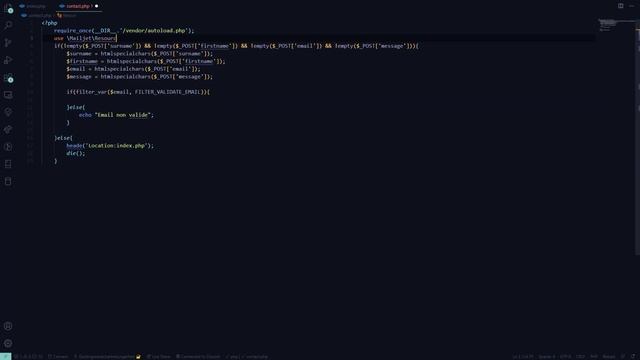640x360 pixels.
Task: Switch to the index.php editor tab
Action: pyautogui.click(x=33, y=6)
